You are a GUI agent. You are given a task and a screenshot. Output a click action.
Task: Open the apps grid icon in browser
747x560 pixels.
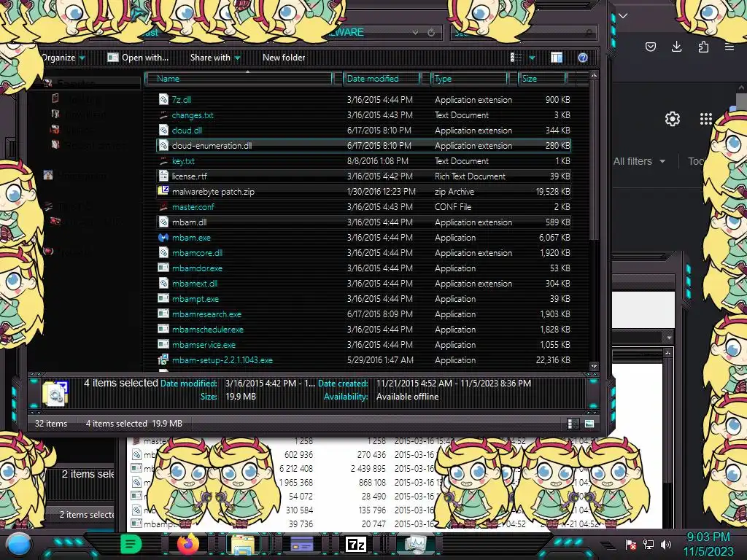(x=706, y=119)
